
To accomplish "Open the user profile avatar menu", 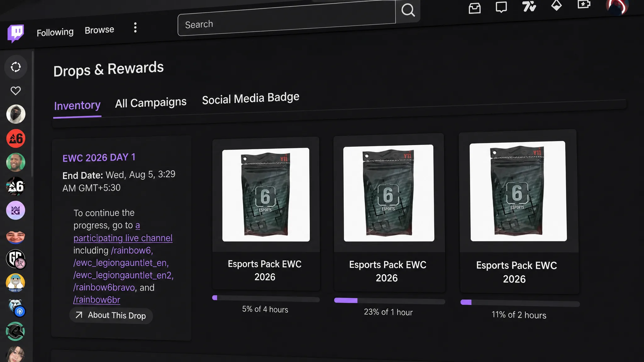I will click(617, 6).
